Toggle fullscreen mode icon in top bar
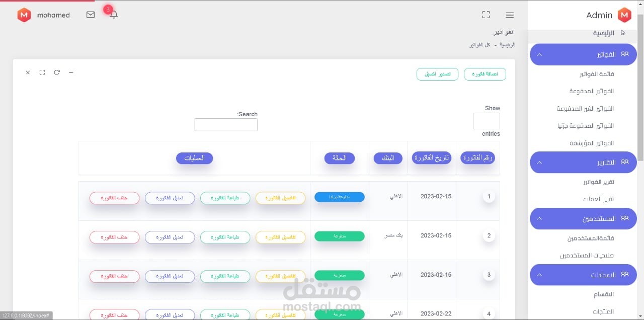 pyautogui.click(x=486, y=15)
